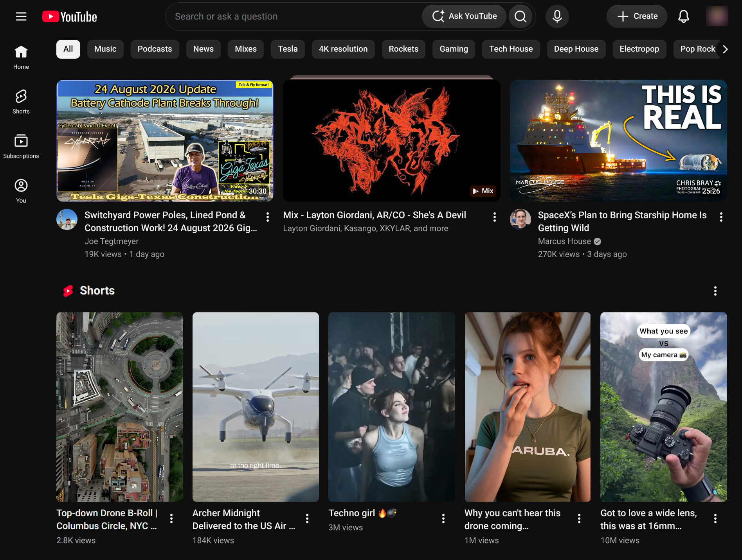Open the account avatar menu

click(717, 16)
